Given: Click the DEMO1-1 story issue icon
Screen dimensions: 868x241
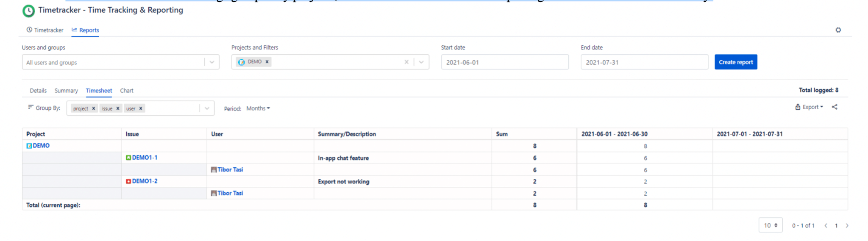Looking at the screenshot, I should click(x=128, y=158).
